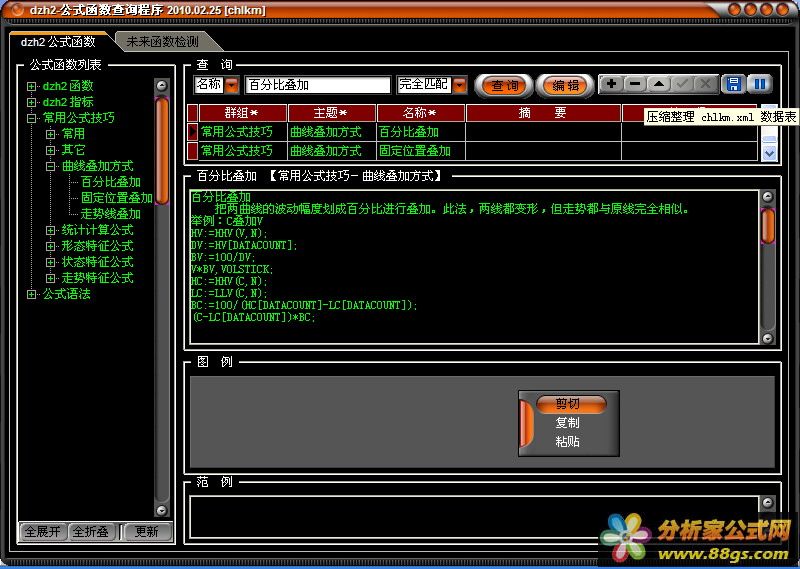Collapse the 常用公式技巧 tree node
The width and height of the screenshot is (800, 569).
(x=32, y=118)
